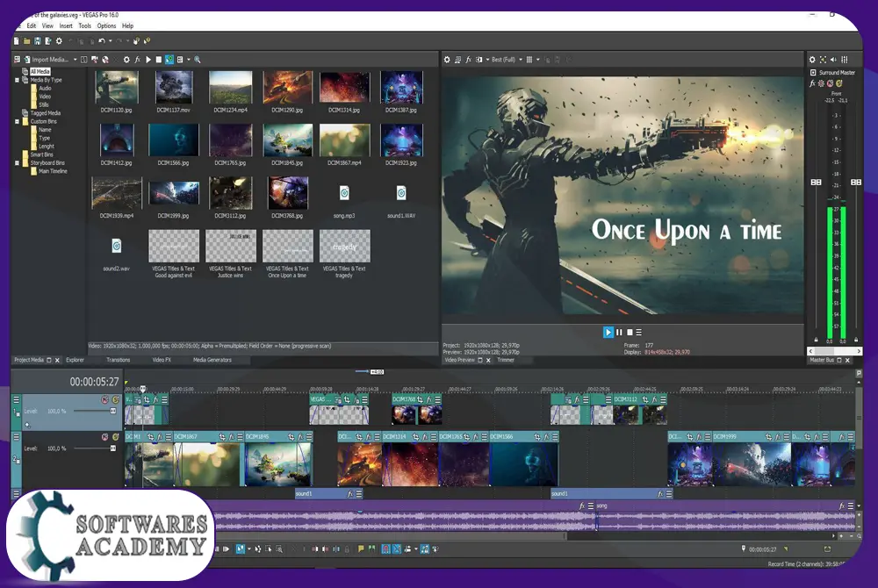Open track 1 hamburger menu

(16, 399)
